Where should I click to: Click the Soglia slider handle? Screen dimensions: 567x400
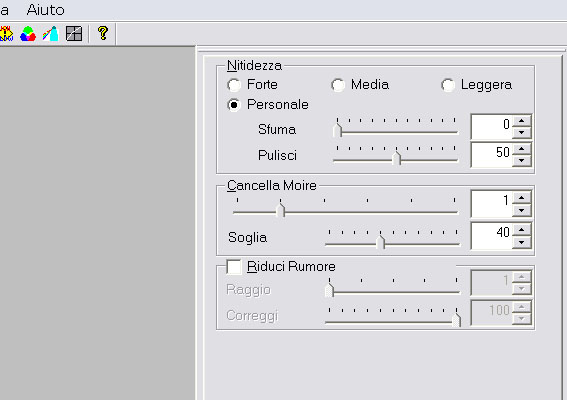(380, 242)
